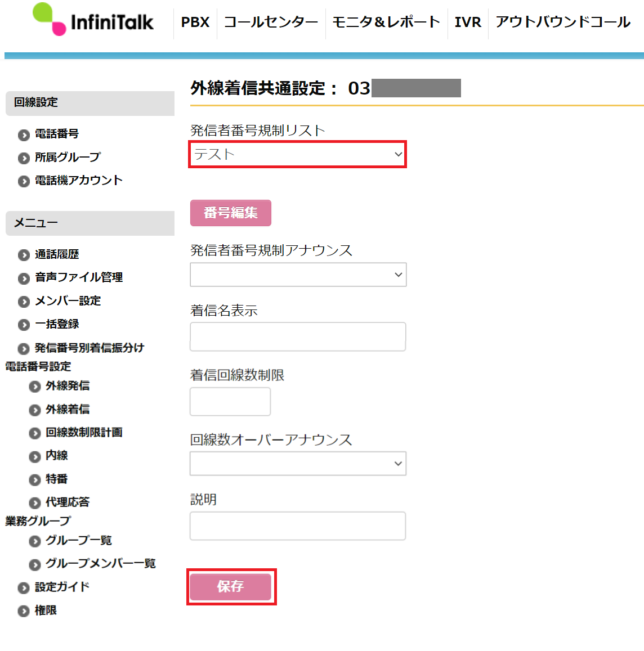Click the arrow icon beside 通話履歴
Image resolution: width=644 pixels, height=651 pixels.
tap(24, 255)
